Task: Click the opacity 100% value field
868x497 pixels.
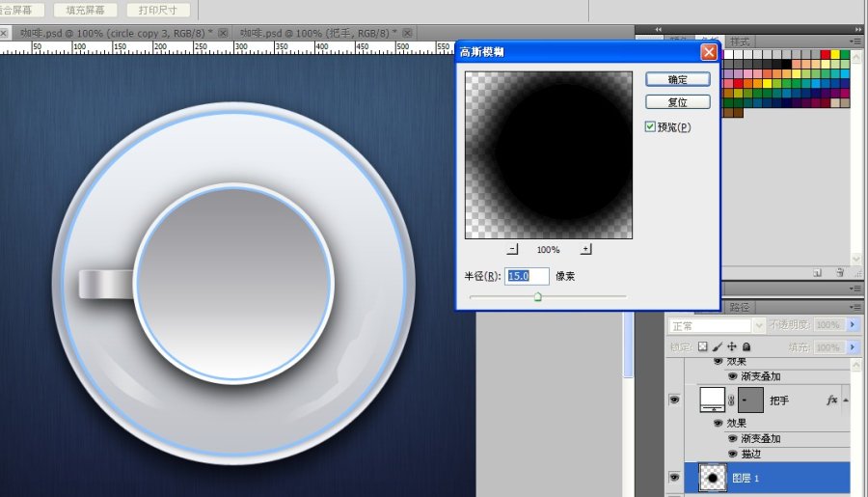Action: pos(828,324)
